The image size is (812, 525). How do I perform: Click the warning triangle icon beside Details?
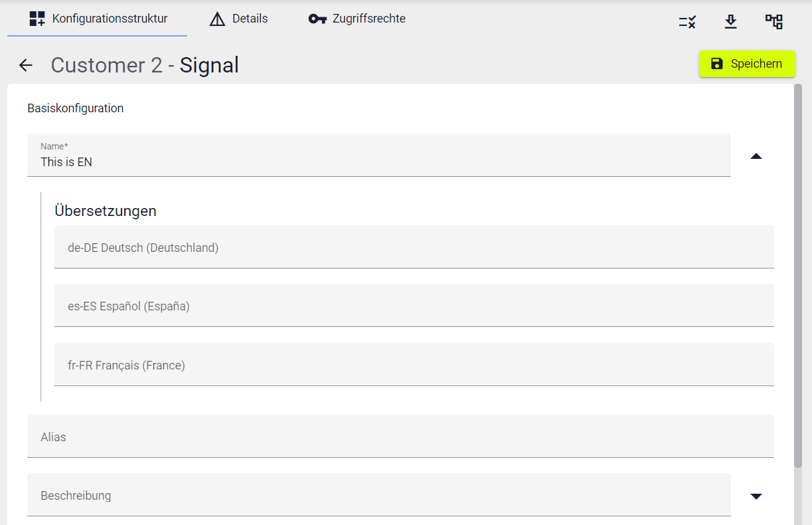click(x=217, y=19)
